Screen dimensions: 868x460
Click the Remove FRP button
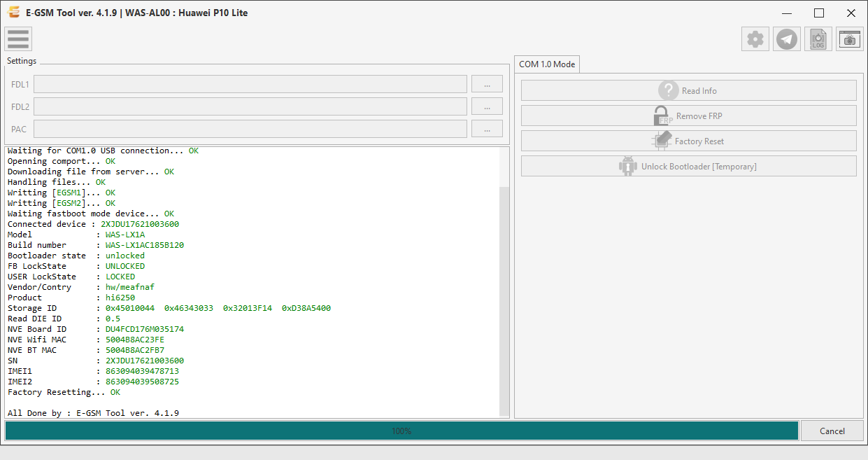pyautogui.click(x=688, y=116)
